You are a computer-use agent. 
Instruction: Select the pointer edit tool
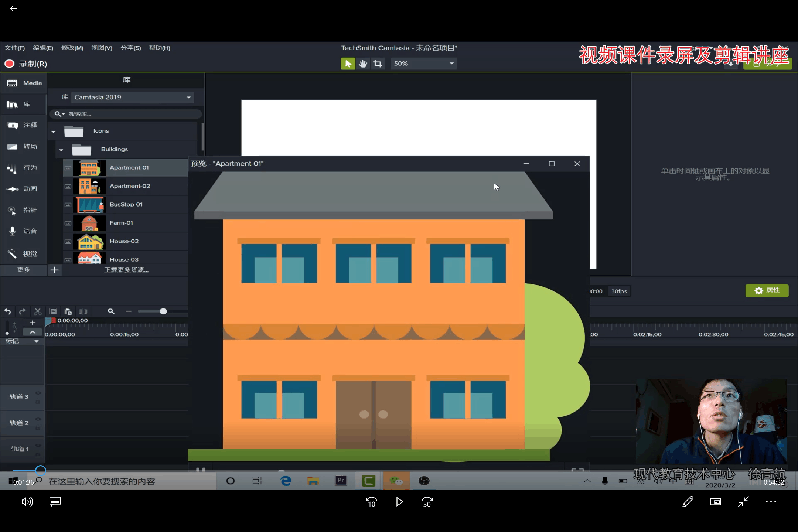[x=348, y=64]
